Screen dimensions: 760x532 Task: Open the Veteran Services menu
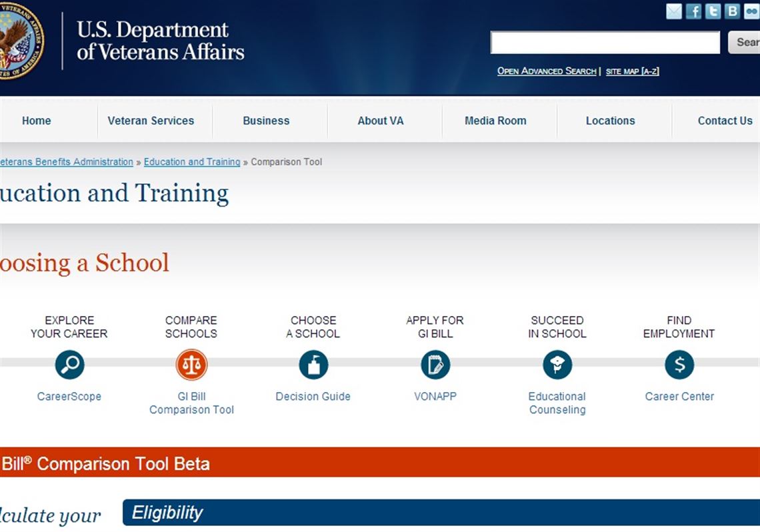click(151, 121)
